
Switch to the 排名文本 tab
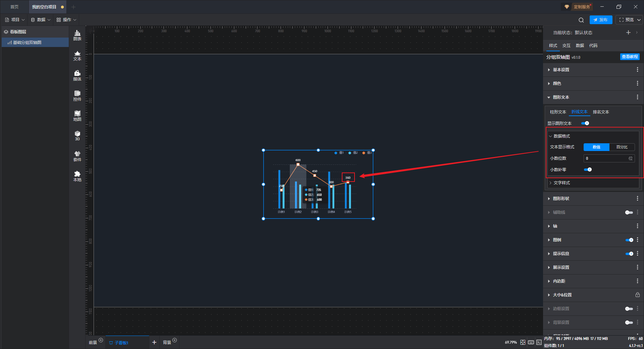coord(601,112)
